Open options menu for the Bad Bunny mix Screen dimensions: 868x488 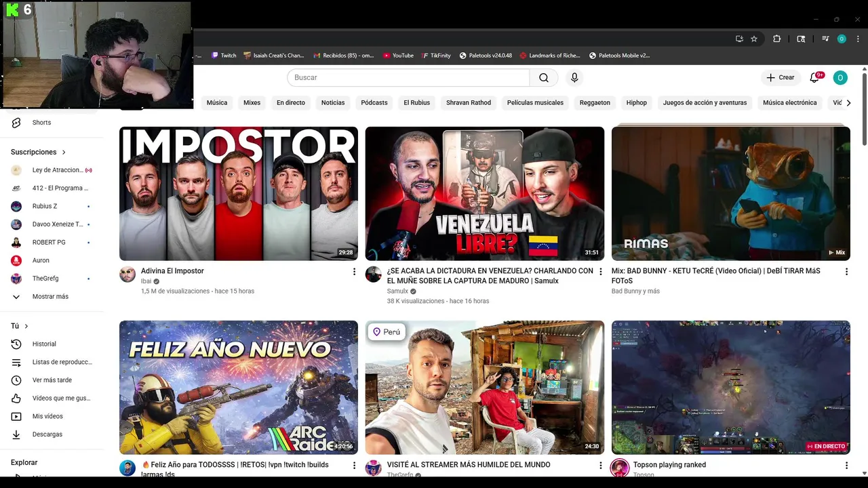(x=846, y=272)
